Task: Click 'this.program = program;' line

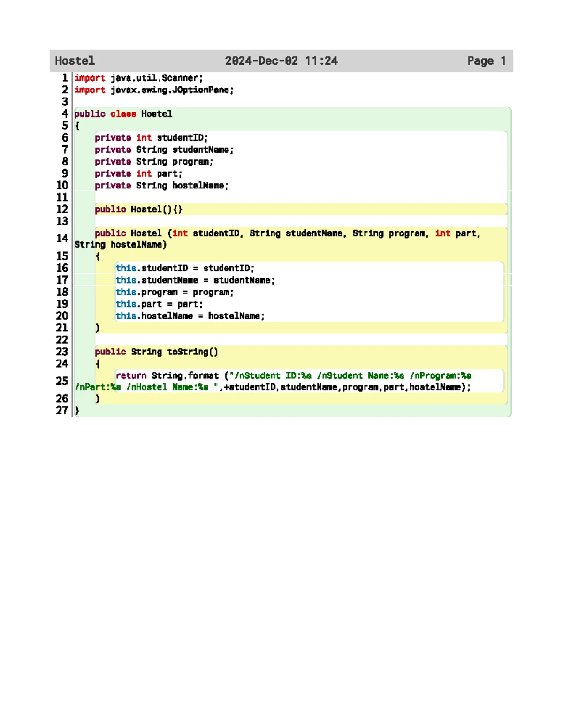Action: (x=175, y=292)
